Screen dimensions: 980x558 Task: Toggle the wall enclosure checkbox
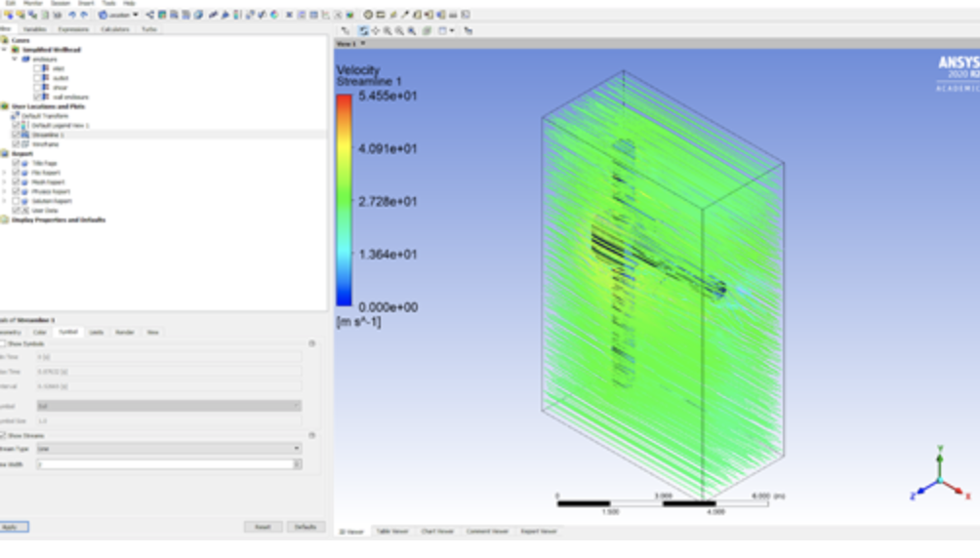(x=37, y=97)
